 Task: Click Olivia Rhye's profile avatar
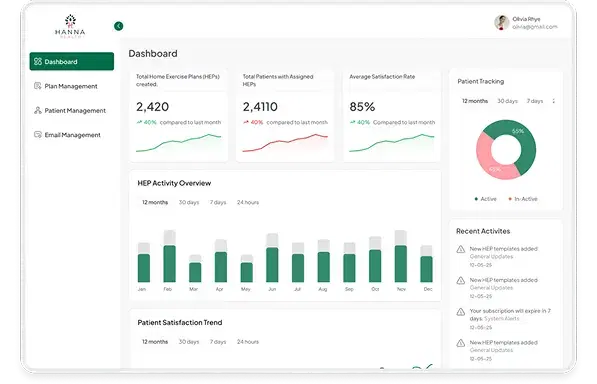tap(501, 22)
